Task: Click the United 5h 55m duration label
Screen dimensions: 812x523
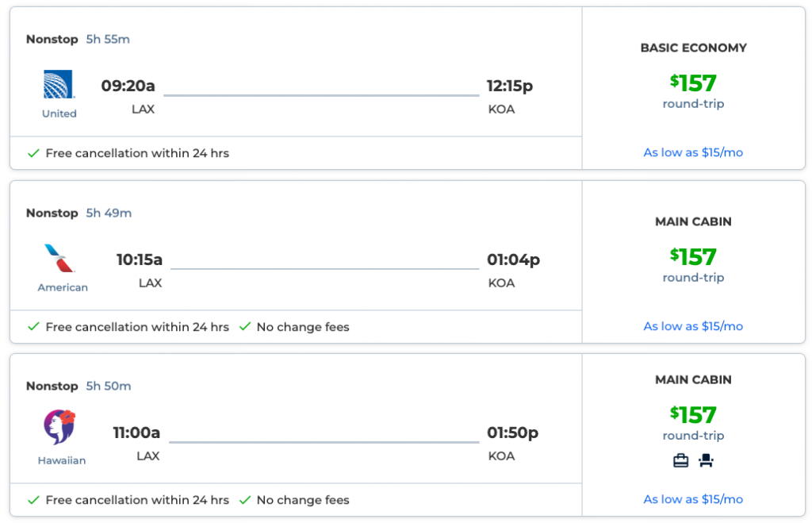Action: coord(108,39)
